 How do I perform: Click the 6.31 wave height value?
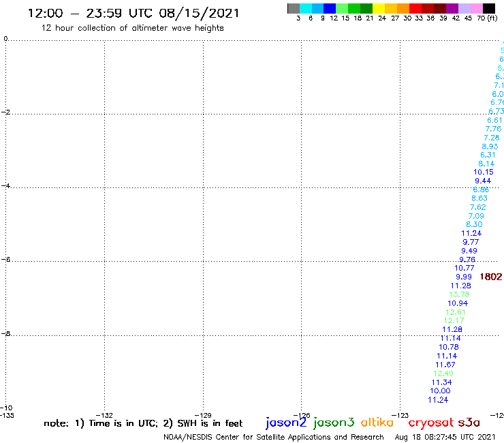click(488, 155)
